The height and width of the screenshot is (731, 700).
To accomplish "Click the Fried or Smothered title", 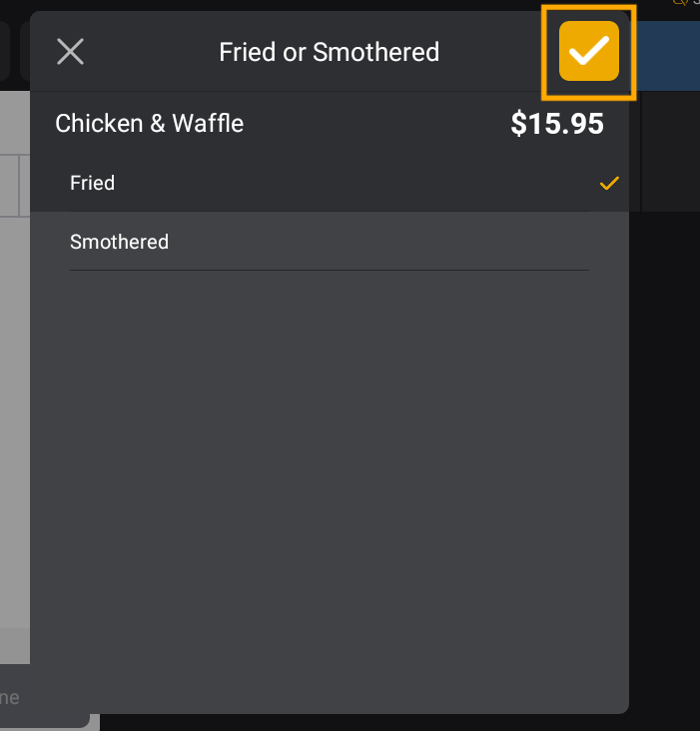I will tap(330, 52).
